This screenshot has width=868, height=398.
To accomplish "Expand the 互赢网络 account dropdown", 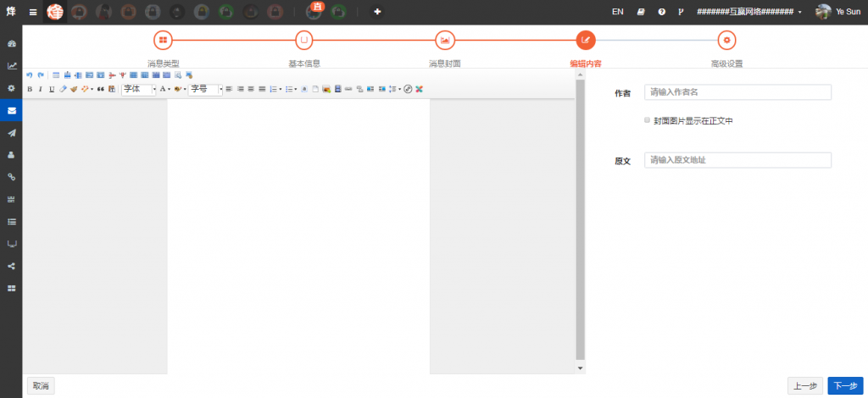I will (749, 12).
